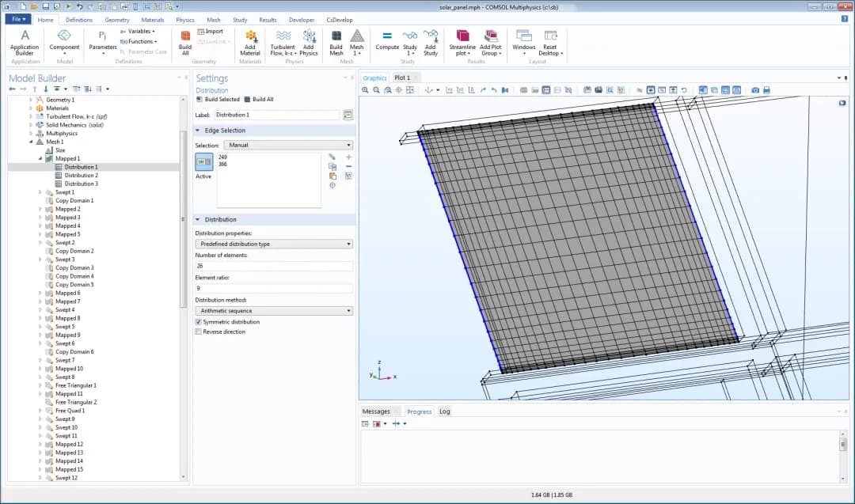Open the Log tab

point(444,411)
